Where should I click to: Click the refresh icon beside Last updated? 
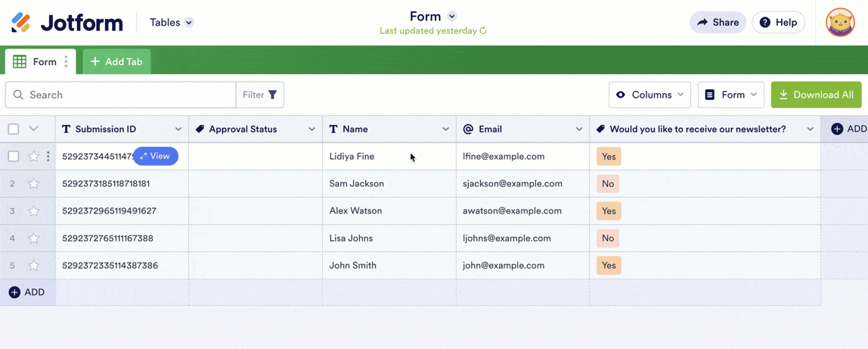coord(483,31)
